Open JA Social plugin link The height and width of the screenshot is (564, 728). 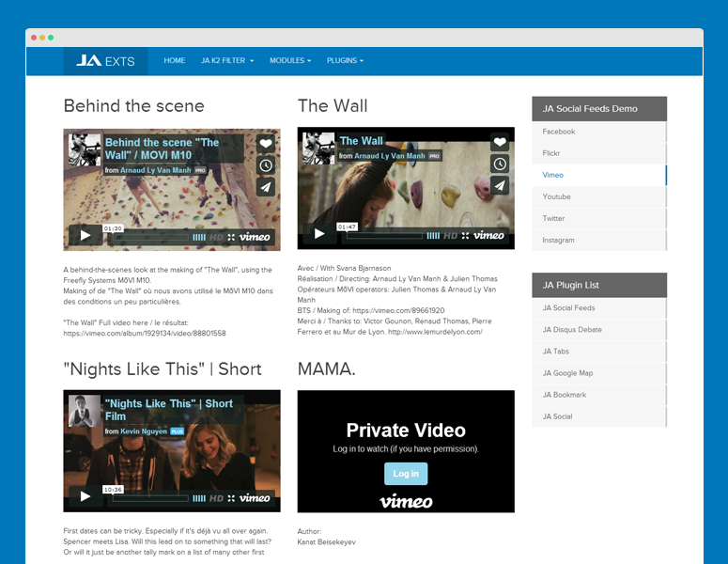coord(599,416)
